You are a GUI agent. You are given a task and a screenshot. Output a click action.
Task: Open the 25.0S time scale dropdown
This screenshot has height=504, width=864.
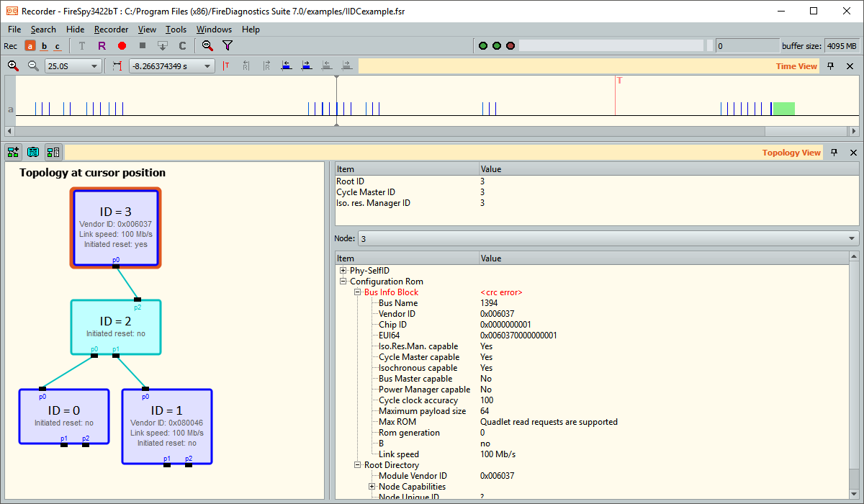(x=73, y=66)
